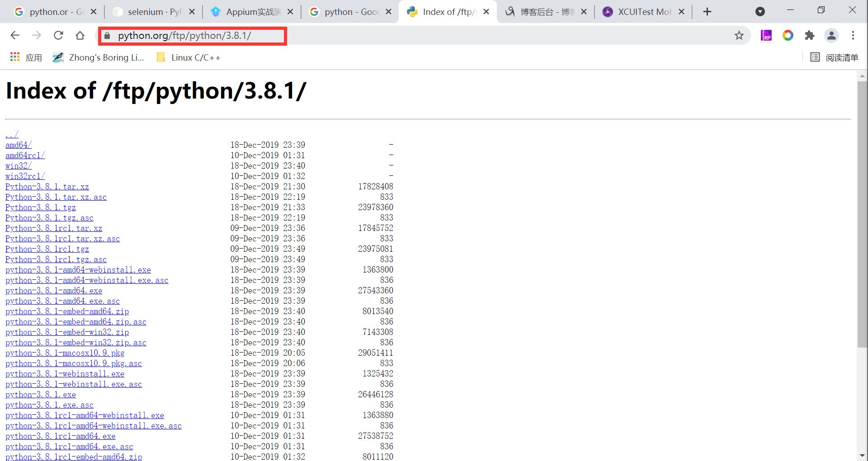Open the user profile menu
Screen dimensions: 868x461
point(831,35)
